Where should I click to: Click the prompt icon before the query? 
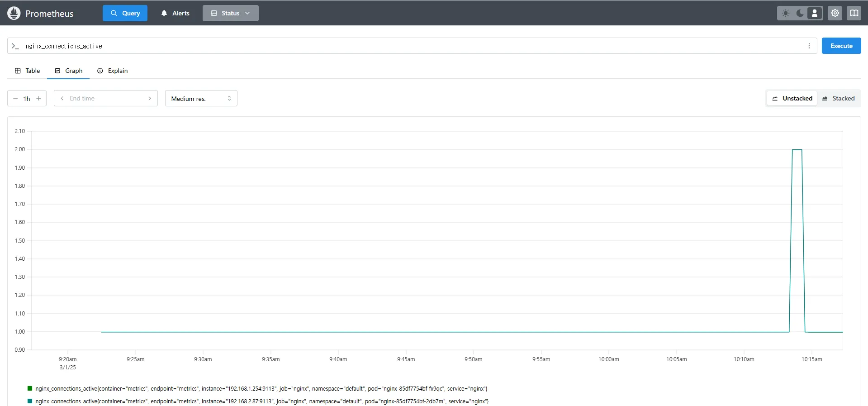(x=15, y=46)
